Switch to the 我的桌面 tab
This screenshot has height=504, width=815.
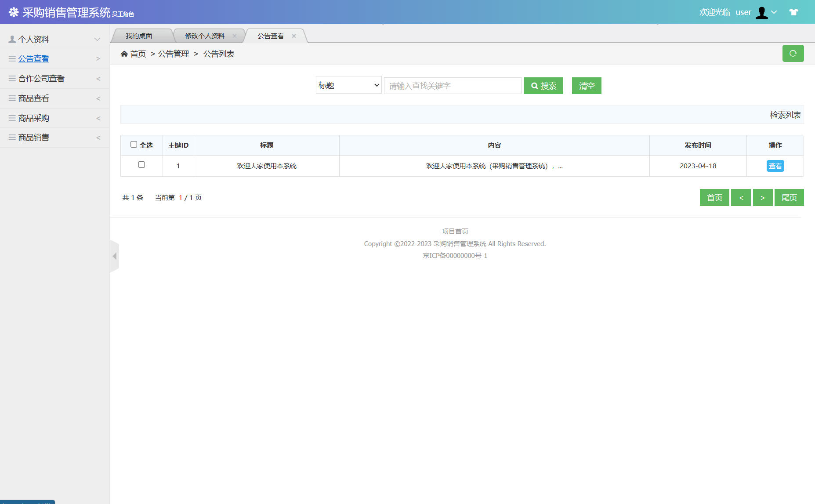tap(139, 35)
